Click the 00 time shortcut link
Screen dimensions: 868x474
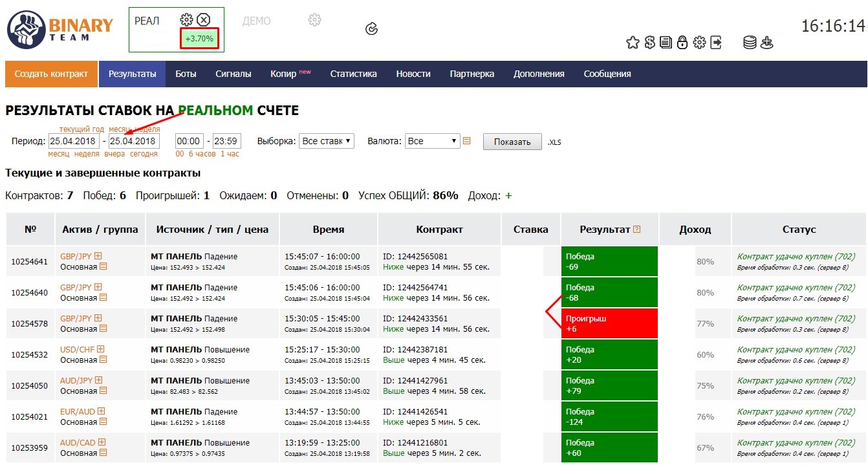pos(180,154)
